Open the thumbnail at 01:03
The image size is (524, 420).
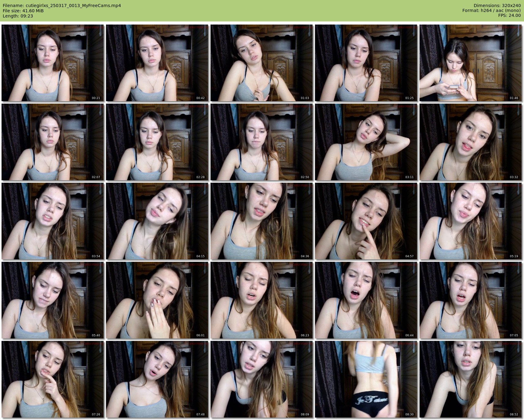point(261,63)
